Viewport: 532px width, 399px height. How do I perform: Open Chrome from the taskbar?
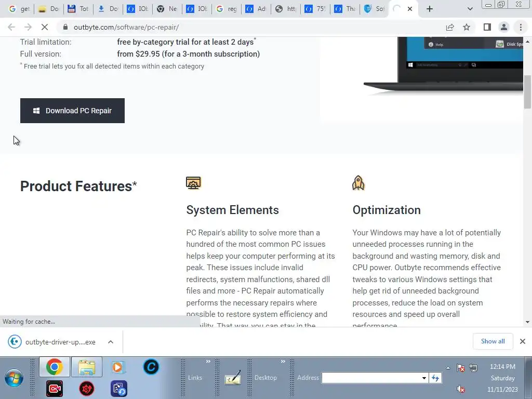[x=54, y=367]
